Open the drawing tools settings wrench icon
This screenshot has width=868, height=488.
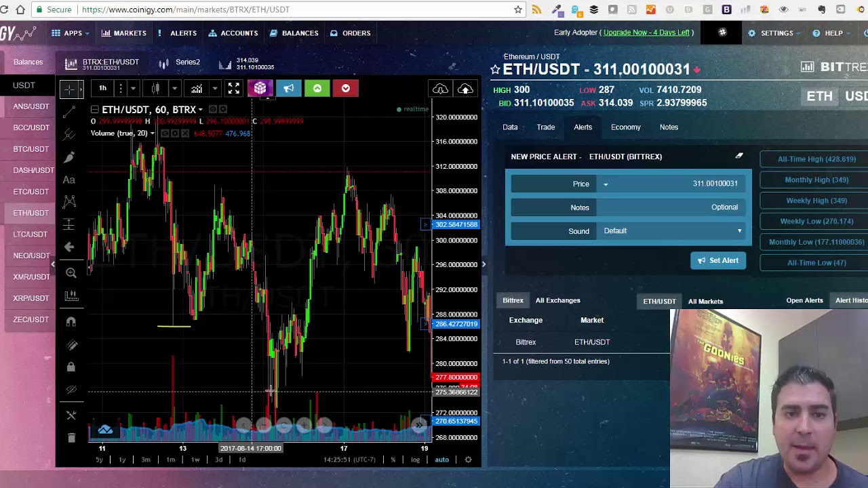pyautogui.click(x=71, y=415)
